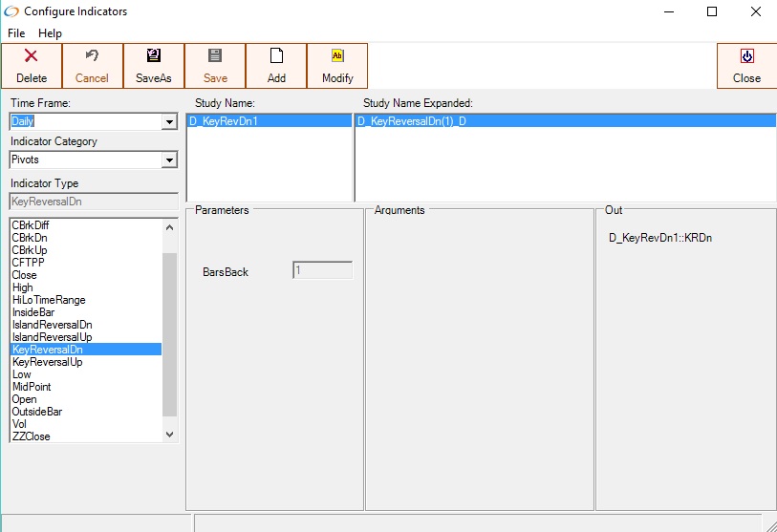Click the Save floppy disk icon
The height and width of the screenshot is (532, 777).
[x=215, y=56]
